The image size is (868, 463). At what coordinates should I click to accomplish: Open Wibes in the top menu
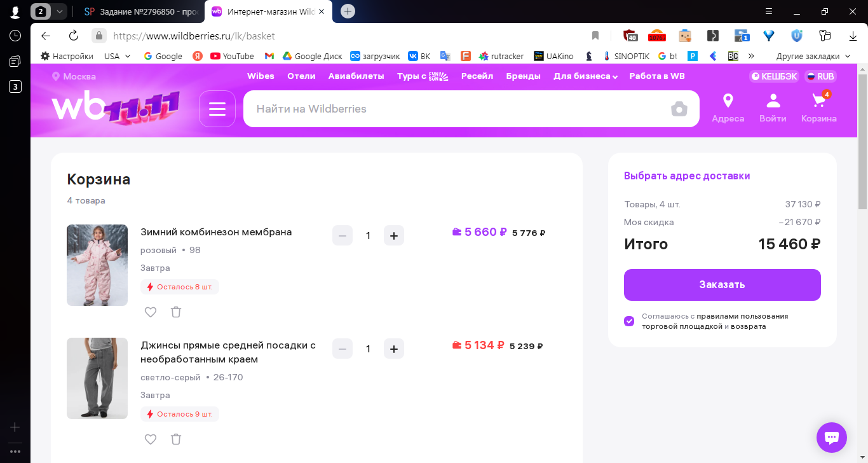click(x=261, y=76)
